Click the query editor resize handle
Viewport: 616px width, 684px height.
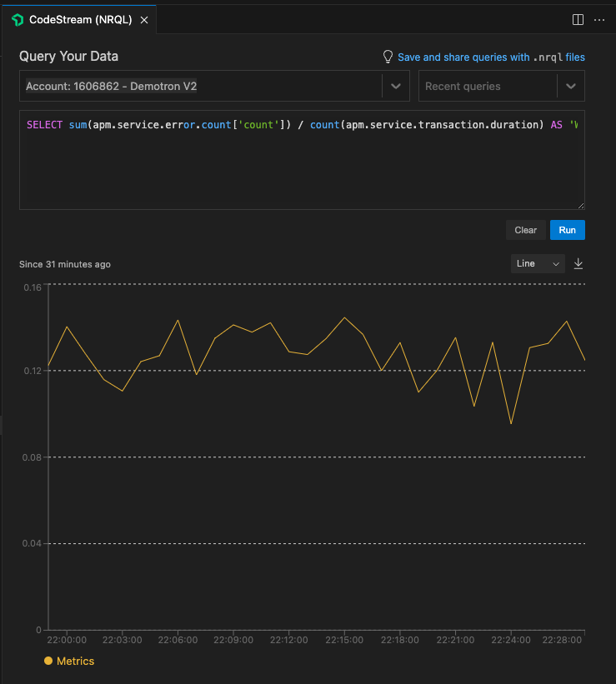(581, 206)
